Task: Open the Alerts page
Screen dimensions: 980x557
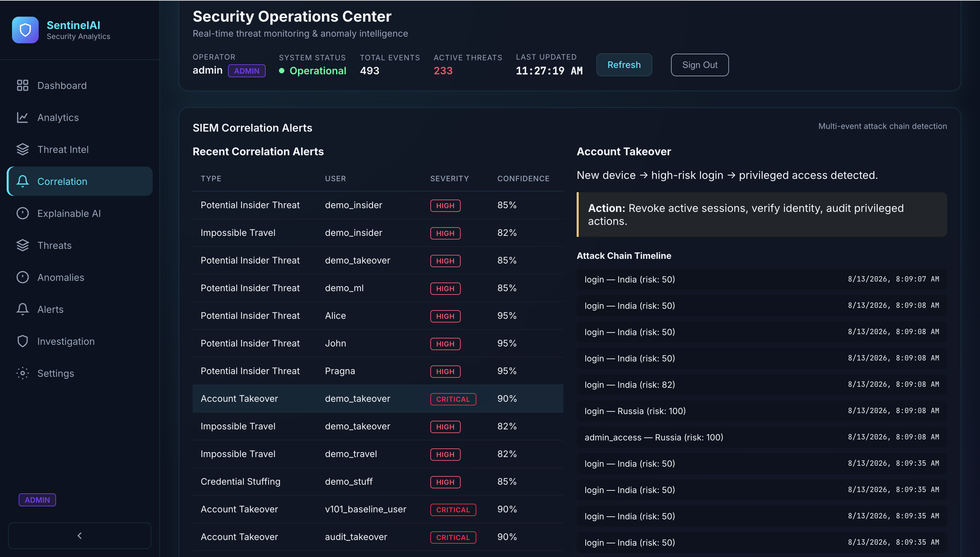Action: pyautogui.click(x=80, y=309)
